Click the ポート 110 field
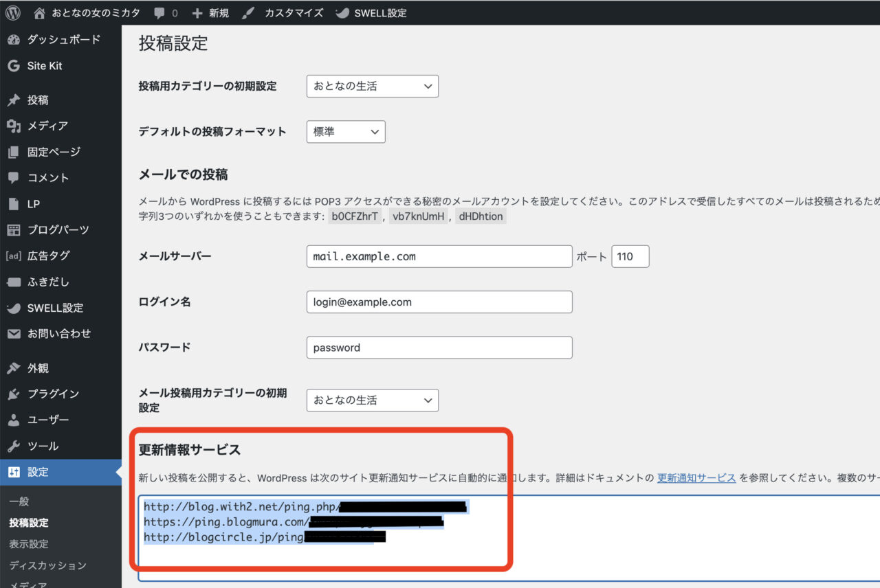 (630, 256)
